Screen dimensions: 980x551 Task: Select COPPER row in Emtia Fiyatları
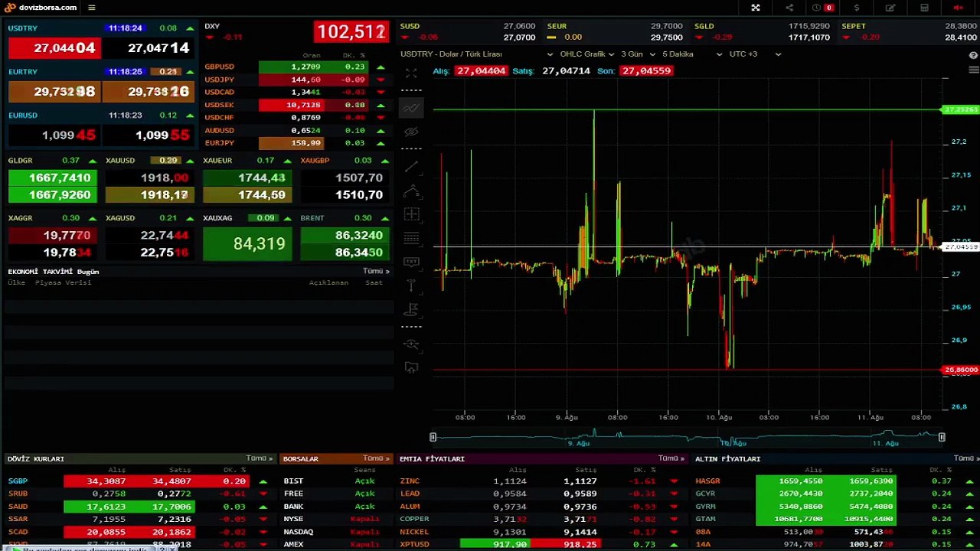(x=542, y=519)
